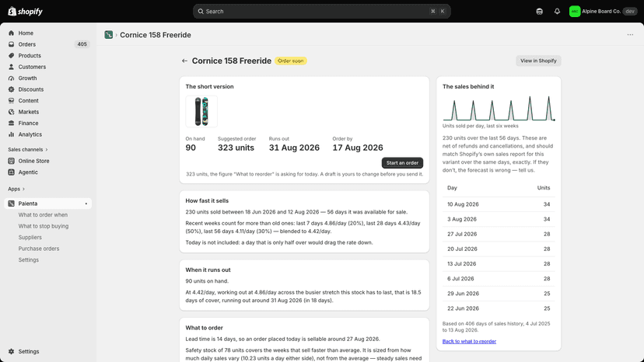Click the On hand 90 value
This screenshot has width=644, height=362.
(x=191, y=148)
